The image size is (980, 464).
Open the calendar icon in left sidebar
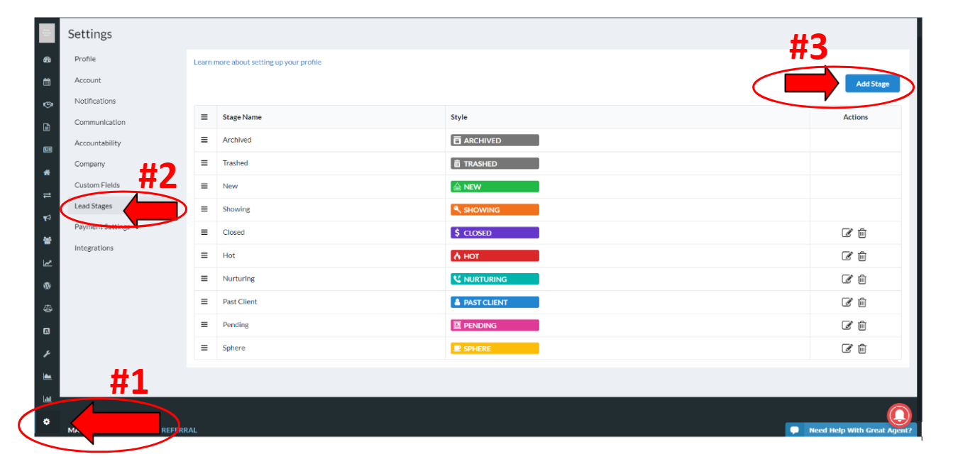coord(47,82)
